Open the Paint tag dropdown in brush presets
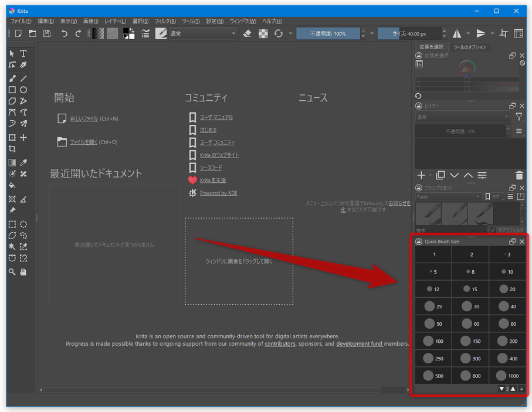The image size is (532, 412). click(x=448, y=197)
